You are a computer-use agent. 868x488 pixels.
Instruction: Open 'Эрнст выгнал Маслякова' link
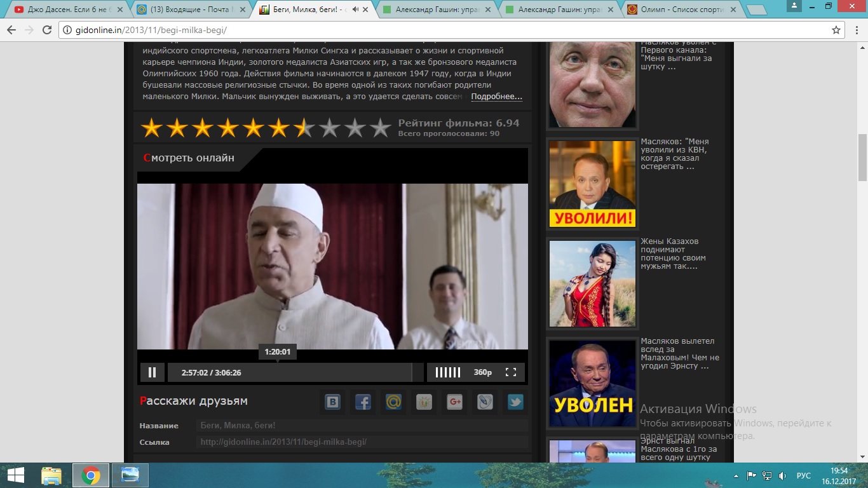click(x=679, y=449)
